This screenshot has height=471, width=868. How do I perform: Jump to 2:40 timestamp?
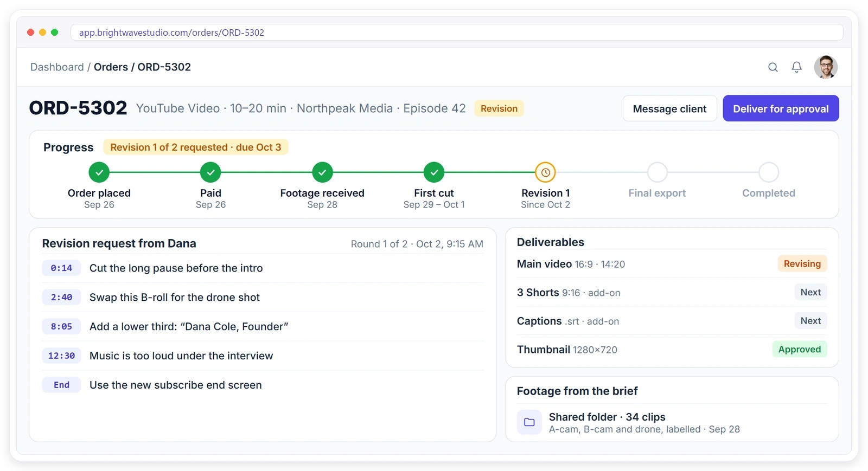(61, 297)
